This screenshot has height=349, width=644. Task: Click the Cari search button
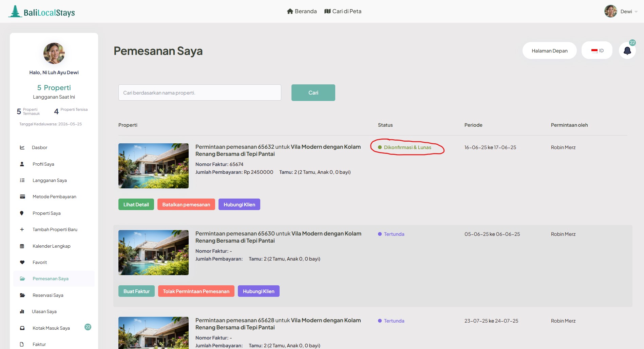click(x=313, y=93)
